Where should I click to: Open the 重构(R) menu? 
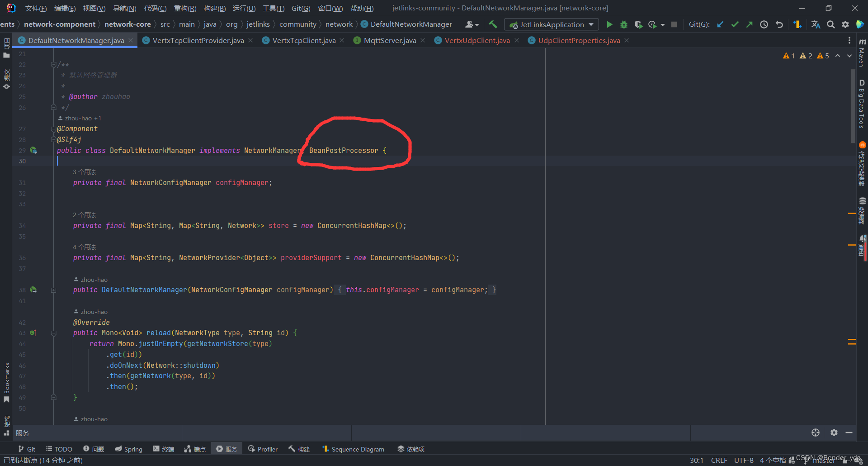pos(185,8)
